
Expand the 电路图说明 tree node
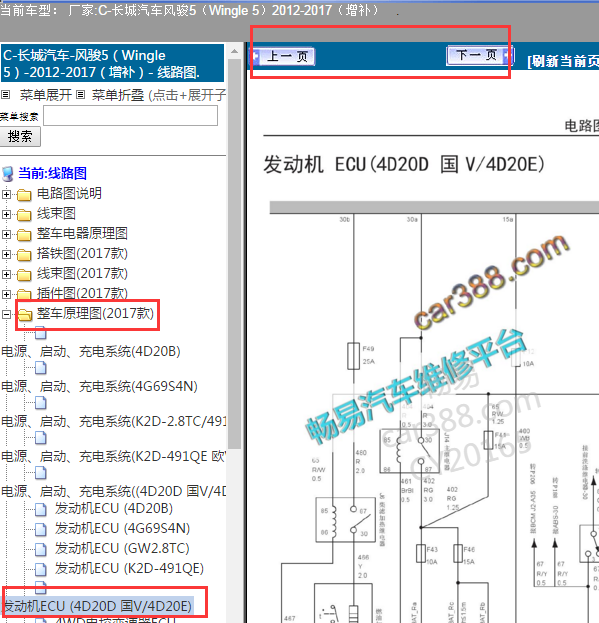tap(6, 194)
